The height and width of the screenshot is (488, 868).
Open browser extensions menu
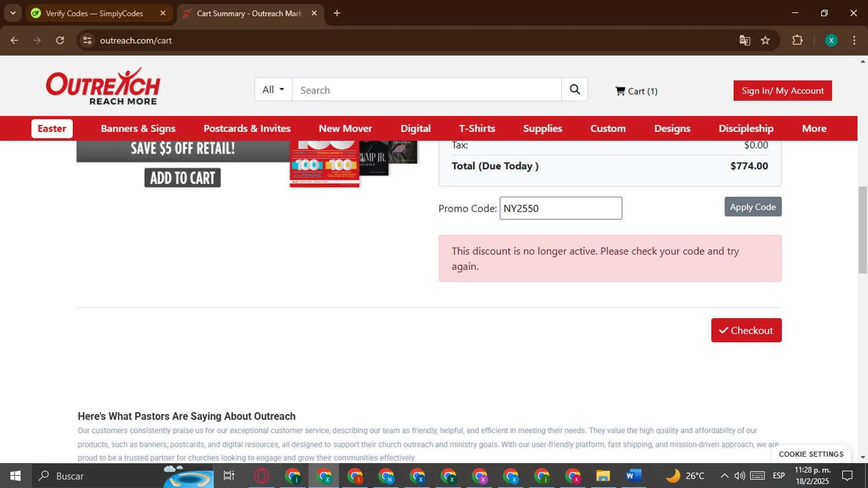point(797,41)
